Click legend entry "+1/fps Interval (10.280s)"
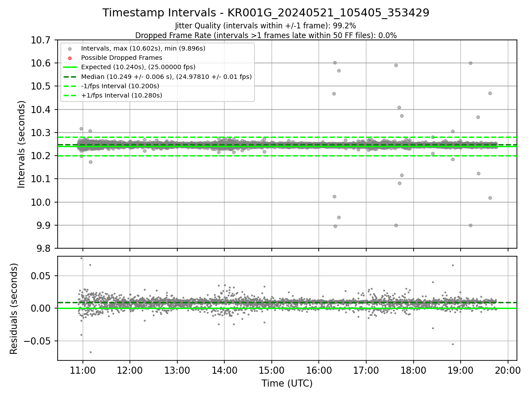Screen dimensions: 532x399 (121, 95)
